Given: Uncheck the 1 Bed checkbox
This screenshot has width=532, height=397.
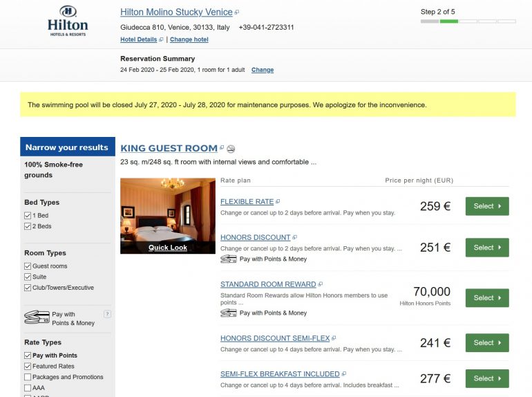Looking at the screenshot, I should tap(28, 216).
